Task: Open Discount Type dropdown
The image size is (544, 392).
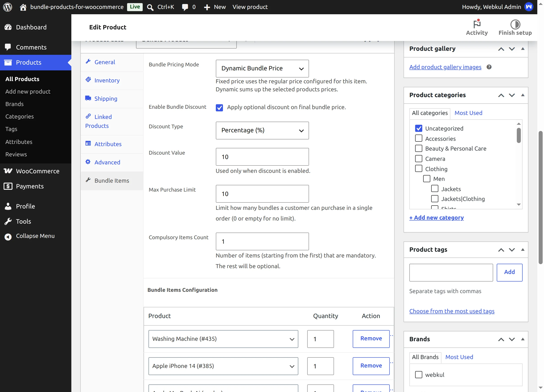Action: 262,131
